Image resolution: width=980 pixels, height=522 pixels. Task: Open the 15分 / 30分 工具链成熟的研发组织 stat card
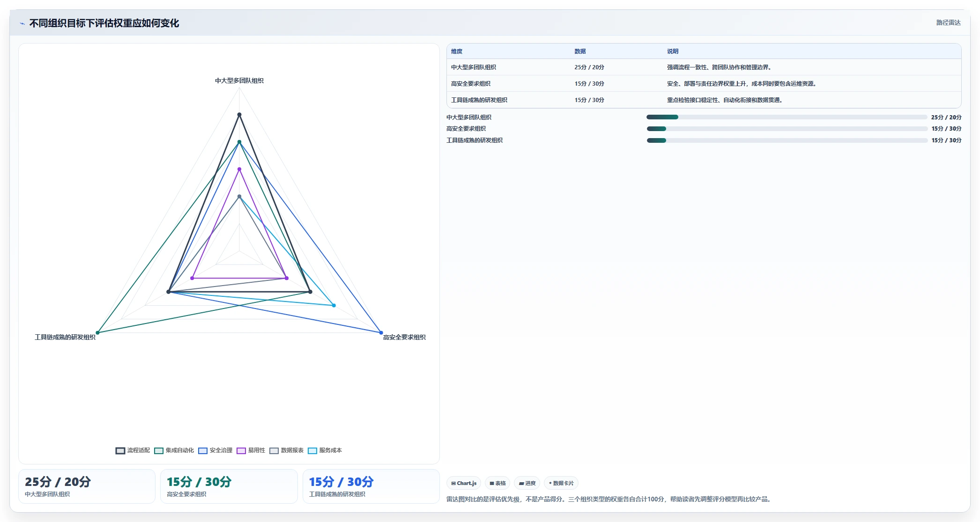[371, 486]
